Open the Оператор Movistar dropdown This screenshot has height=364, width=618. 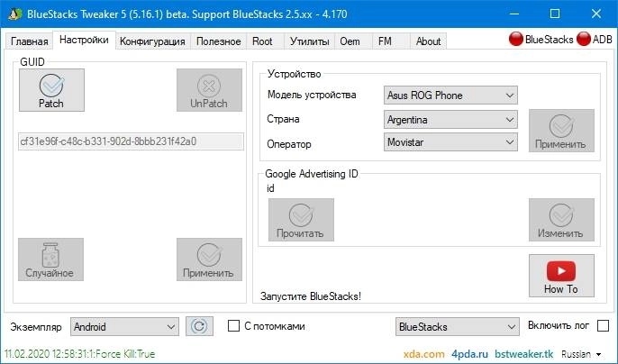[450, 142]
